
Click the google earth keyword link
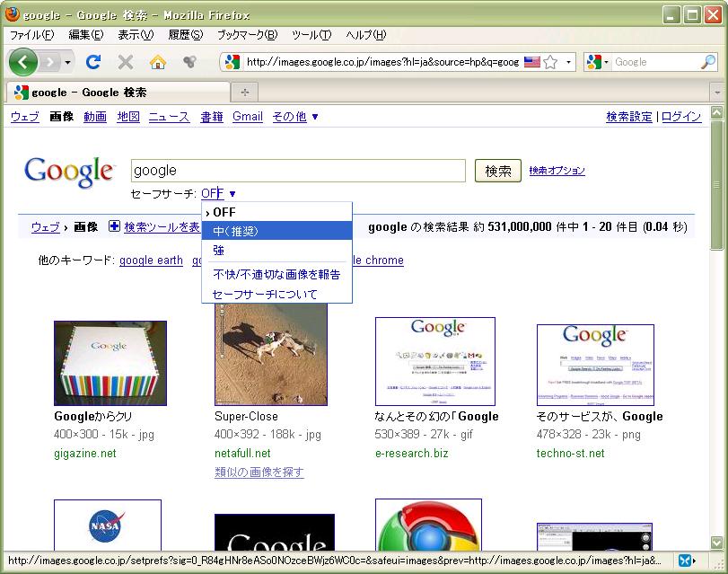click(x=151, y=261)
